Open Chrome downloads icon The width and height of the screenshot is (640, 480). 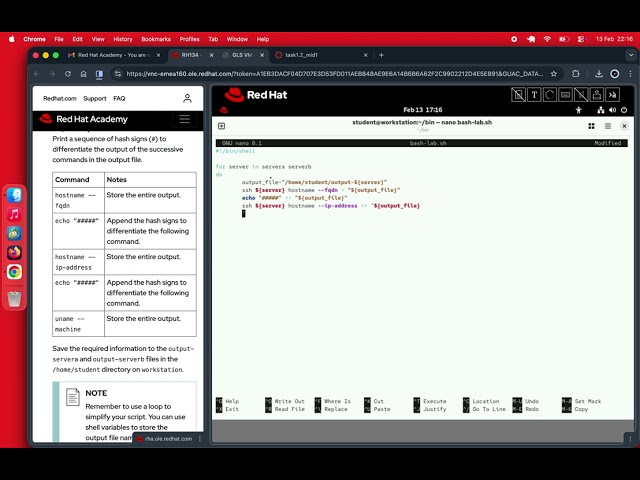click(599, 74)
